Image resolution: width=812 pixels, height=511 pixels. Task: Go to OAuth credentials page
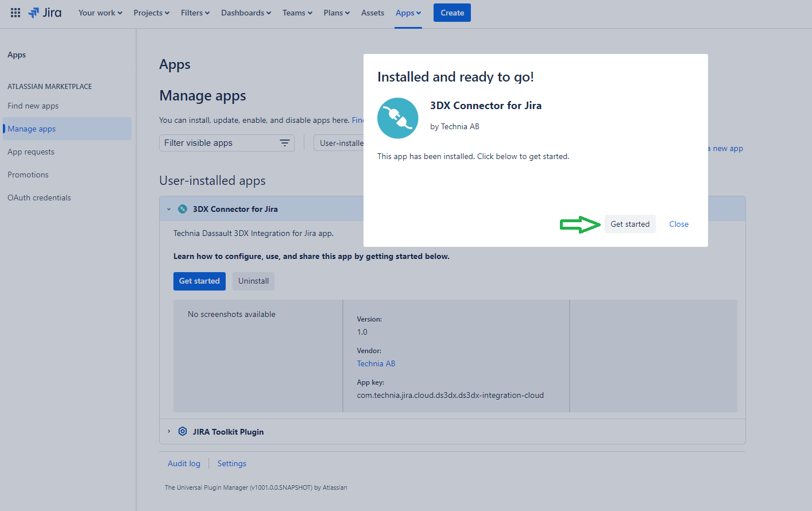click(39, 198)
